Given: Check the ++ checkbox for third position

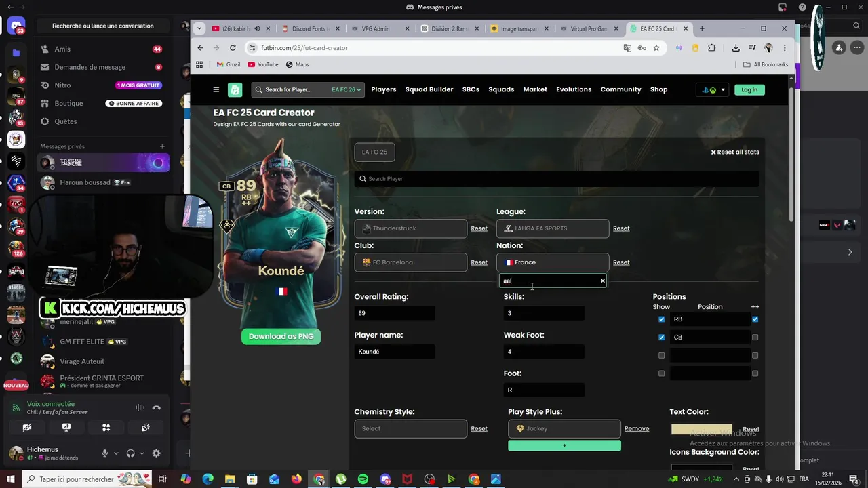Looking at the screenshot, I should coord(755,355).
